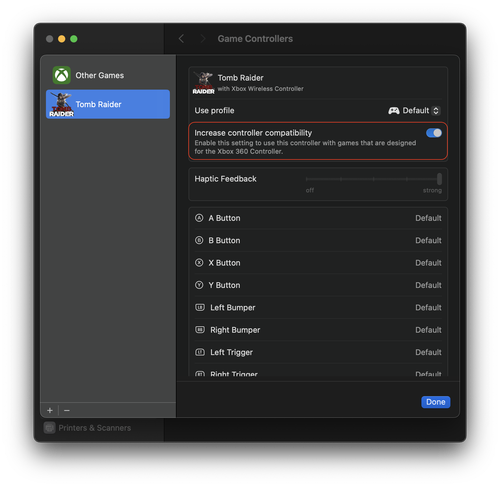Click the Right Bumper glyph icon
500x487 pixels.
[200, 330]
